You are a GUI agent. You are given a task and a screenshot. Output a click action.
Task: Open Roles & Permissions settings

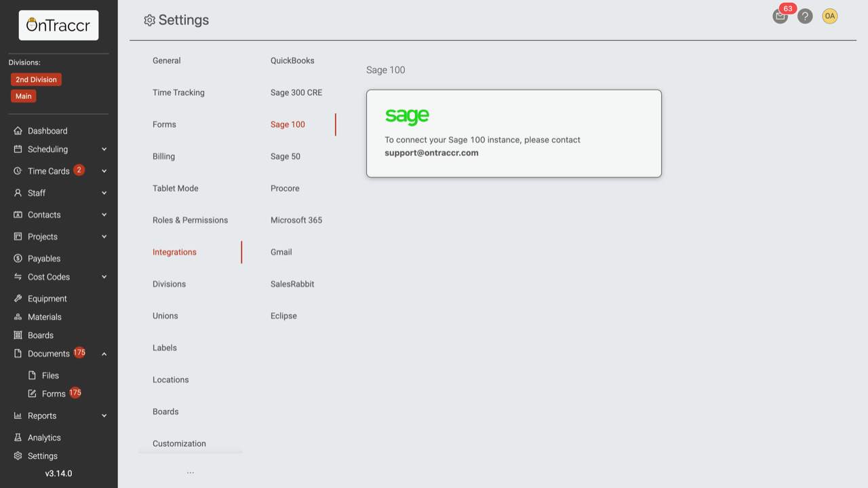(x=190, y=220)
